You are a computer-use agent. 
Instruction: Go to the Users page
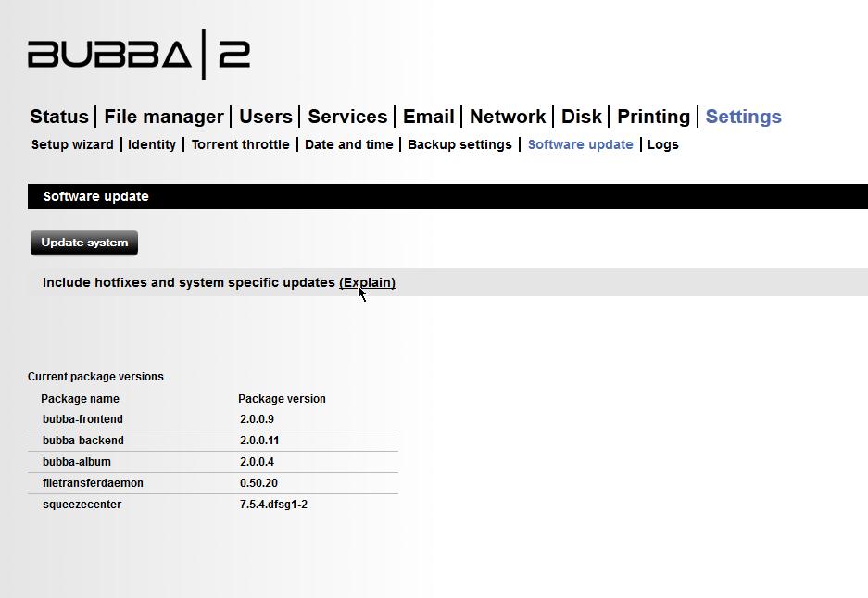(x=265, y=116)
